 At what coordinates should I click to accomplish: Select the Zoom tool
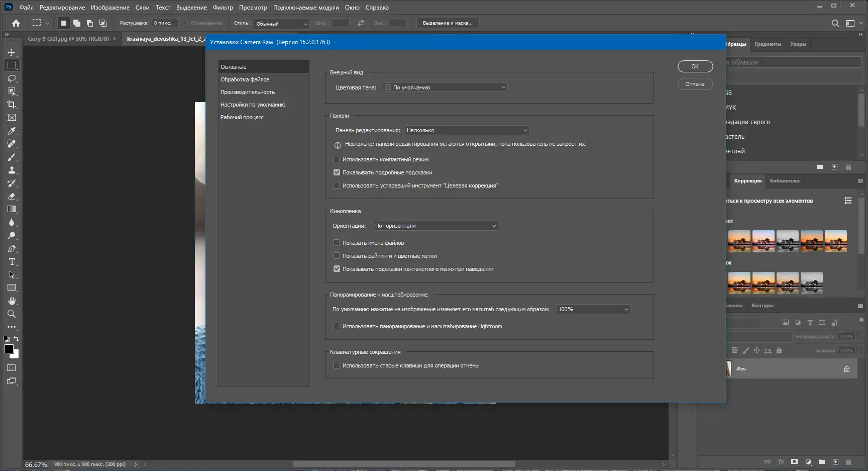pyautogui.click(x=12, y=314)
